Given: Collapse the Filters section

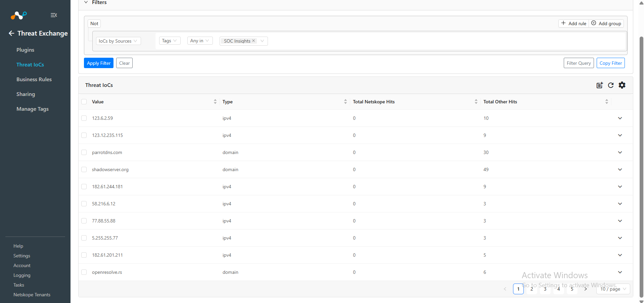Looking at the screenshot, I should coord(86,2).
